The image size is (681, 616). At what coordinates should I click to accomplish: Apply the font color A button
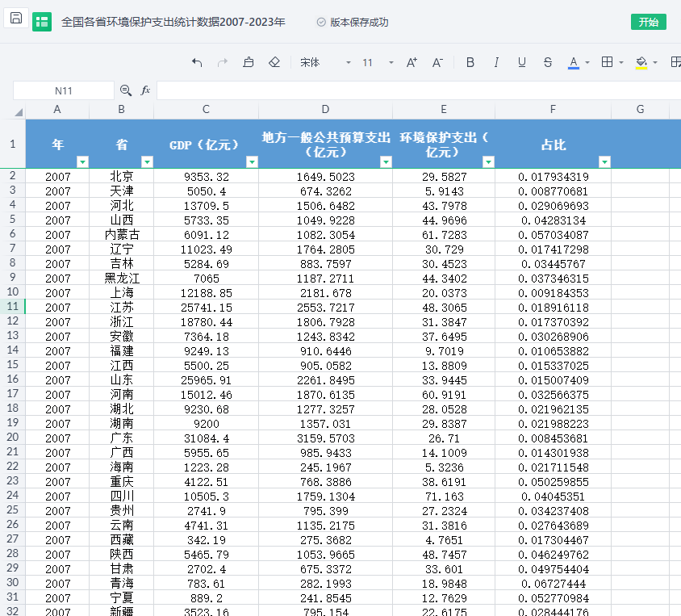click(574, 63)
